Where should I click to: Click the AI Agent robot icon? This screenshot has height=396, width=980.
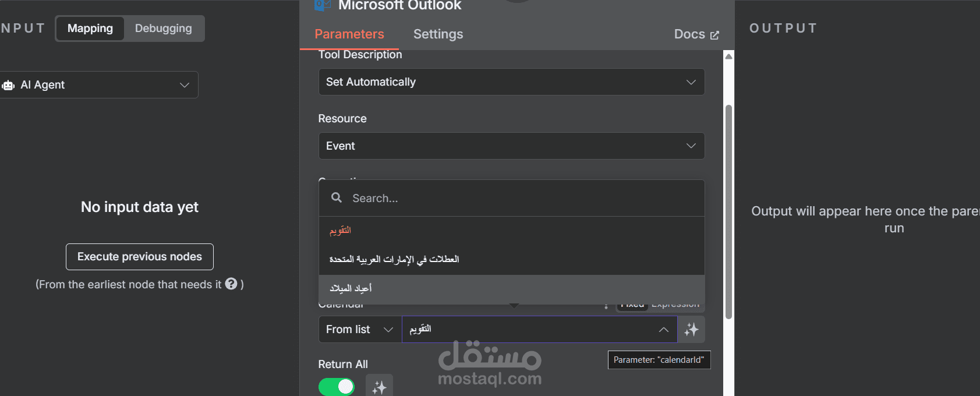8,85
